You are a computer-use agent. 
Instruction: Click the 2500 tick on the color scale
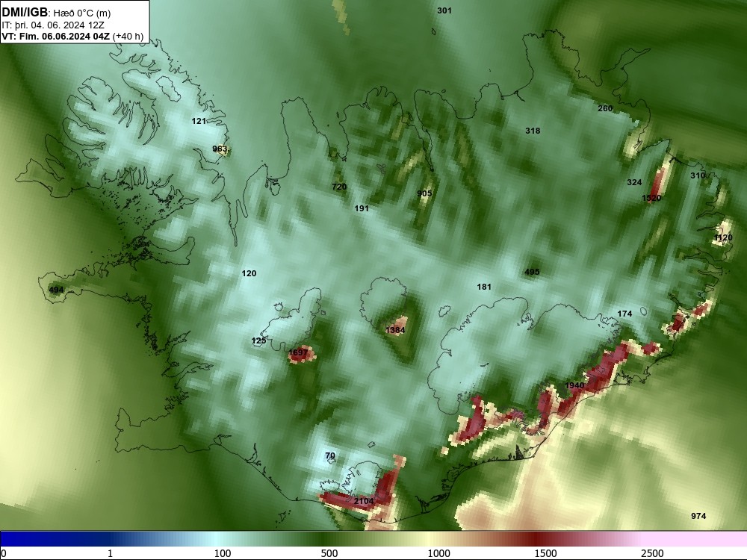tap(652, 553)
